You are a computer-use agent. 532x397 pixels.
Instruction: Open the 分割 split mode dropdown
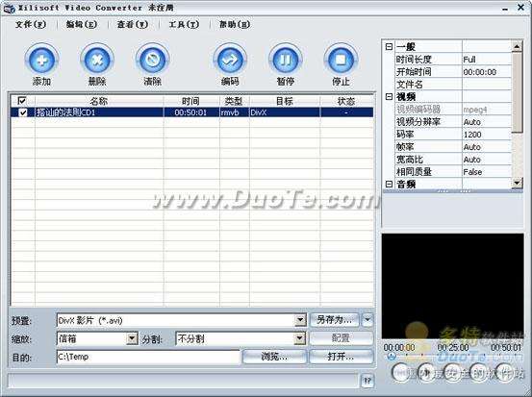click(x=299, y=338)
